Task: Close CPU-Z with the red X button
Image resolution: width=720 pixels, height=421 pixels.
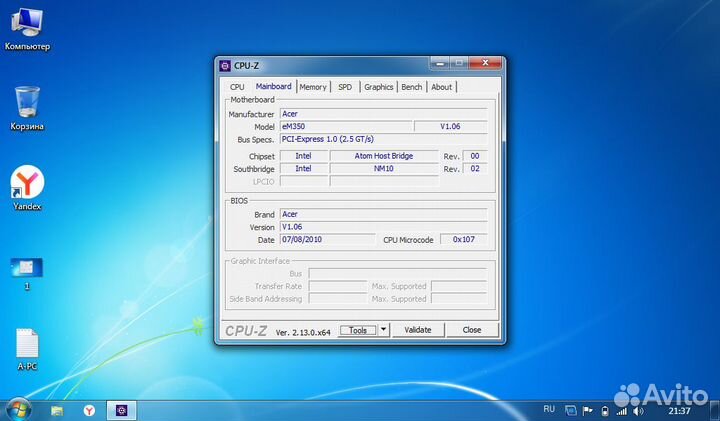Action: coord(485,63)
